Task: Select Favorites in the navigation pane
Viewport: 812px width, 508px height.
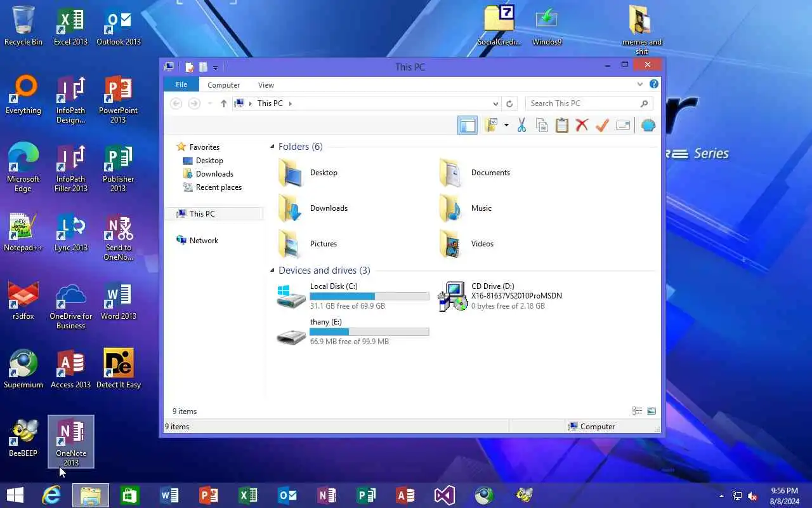Action: [198, 147]
